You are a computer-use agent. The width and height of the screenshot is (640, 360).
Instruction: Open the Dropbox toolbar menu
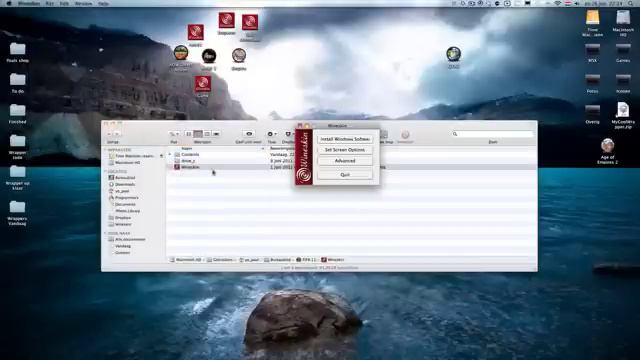pyautogui.click(x=289, y=134)
